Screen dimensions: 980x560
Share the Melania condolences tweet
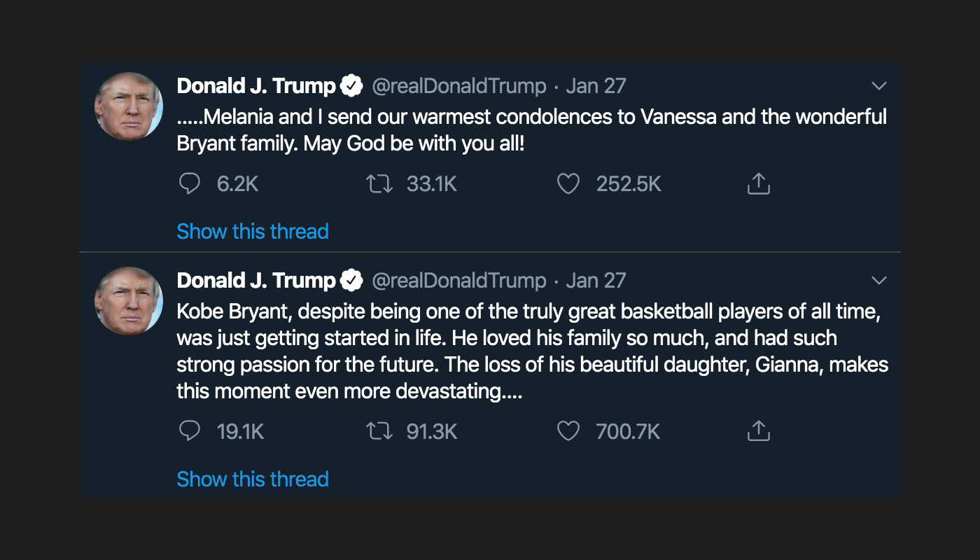[758, 184]
